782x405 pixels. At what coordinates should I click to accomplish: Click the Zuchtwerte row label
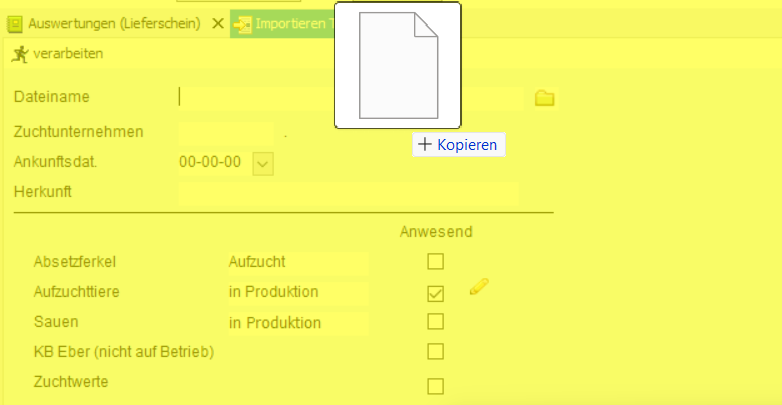pos(71,382)
